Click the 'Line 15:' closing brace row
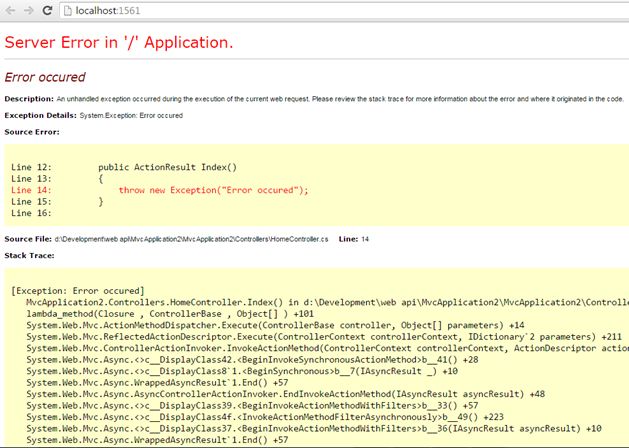The image size is (629, 448). pyautogui.click(x=57, y=202)
